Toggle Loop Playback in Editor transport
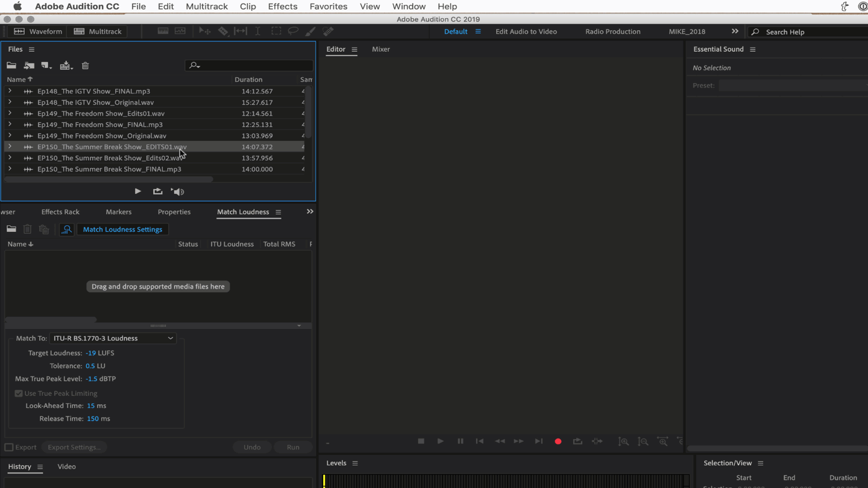868x488 pixels. point(577,442)
